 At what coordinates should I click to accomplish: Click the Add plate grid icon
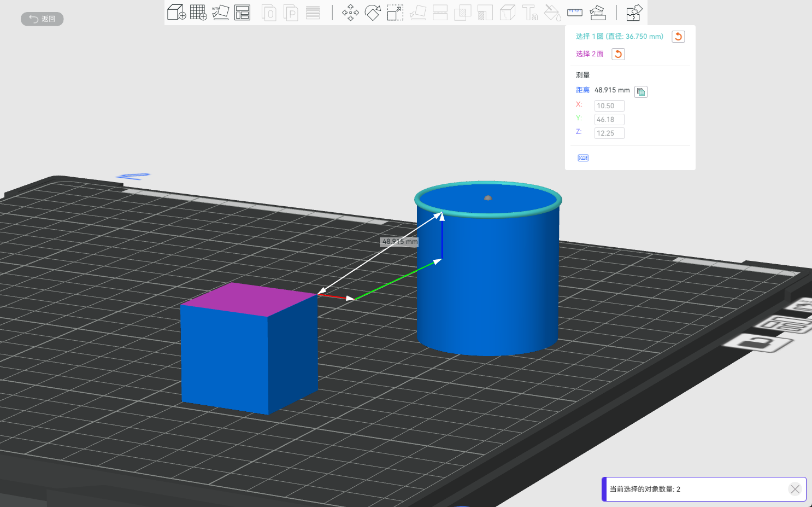198,12
